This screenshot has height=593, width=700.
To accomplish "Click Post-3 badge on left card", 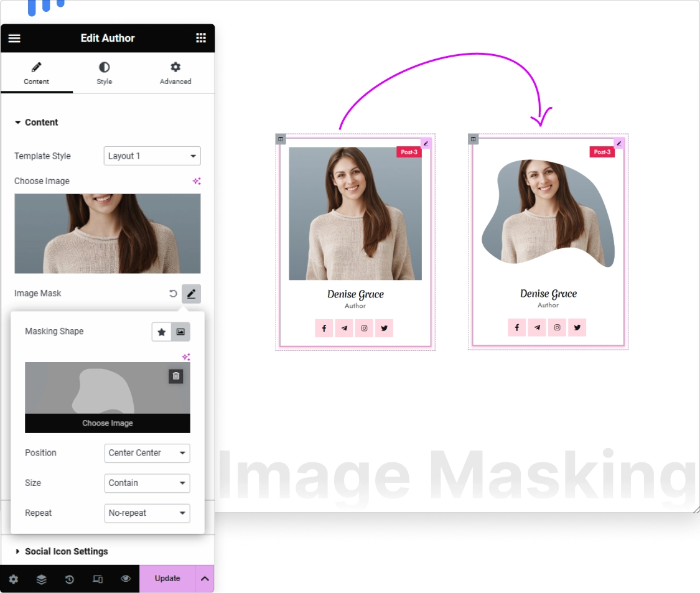I will [x=409, y=152].
